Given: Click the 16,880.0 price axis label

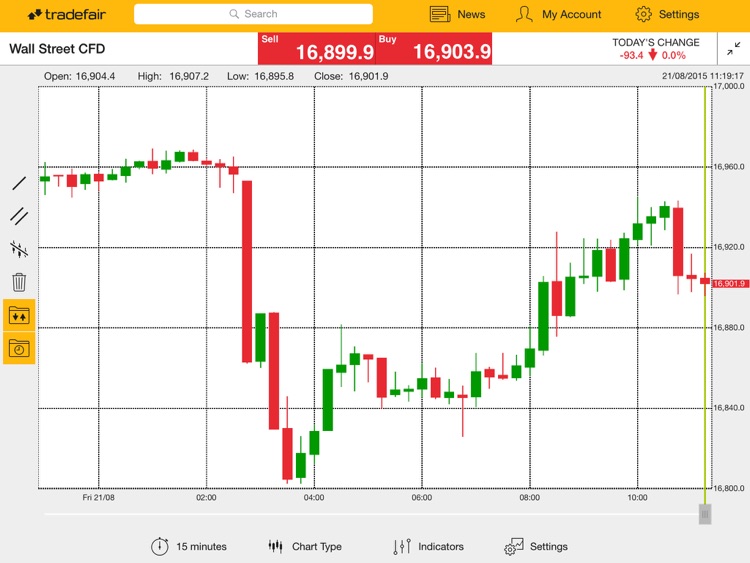Looking at the screenshot, I should tap(729, 327).
